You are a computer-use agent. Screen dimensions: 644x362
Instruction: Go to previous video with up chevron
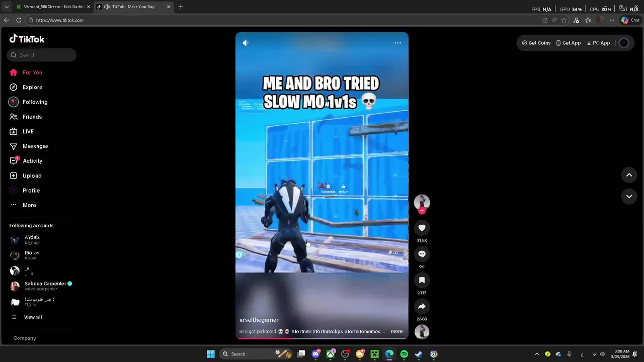coord(629,175)
